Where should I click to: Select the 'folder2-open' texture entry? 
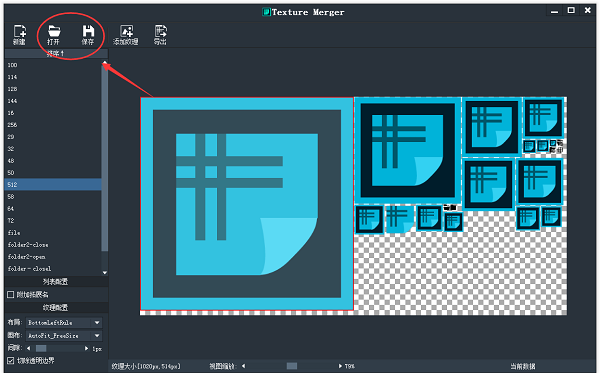(x=53, y=257)
